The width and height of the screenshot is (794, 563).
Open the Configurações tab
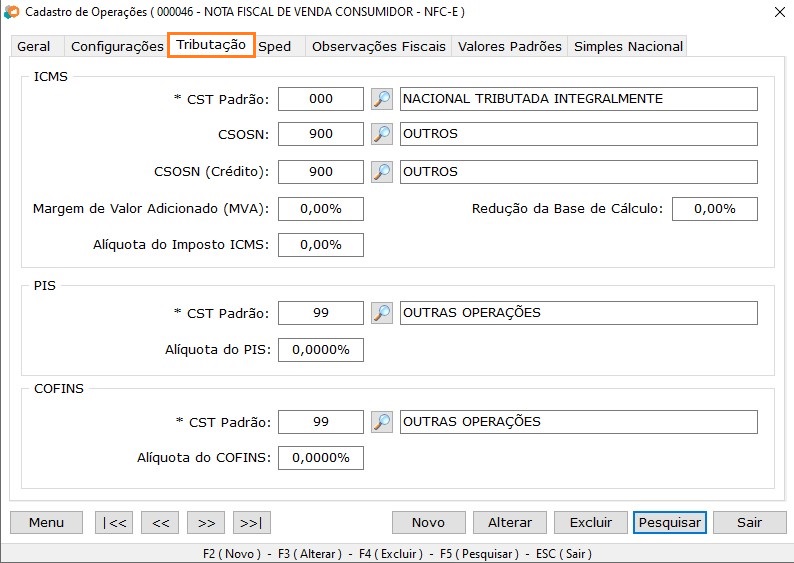pyautogui.click(x=117, y=46)
